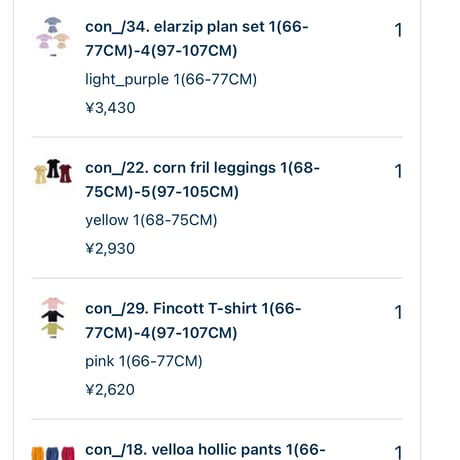Viewport: 460px width, 460px height.
Task: Click the ¥2,620 price
Action: (x=110, y=390)
